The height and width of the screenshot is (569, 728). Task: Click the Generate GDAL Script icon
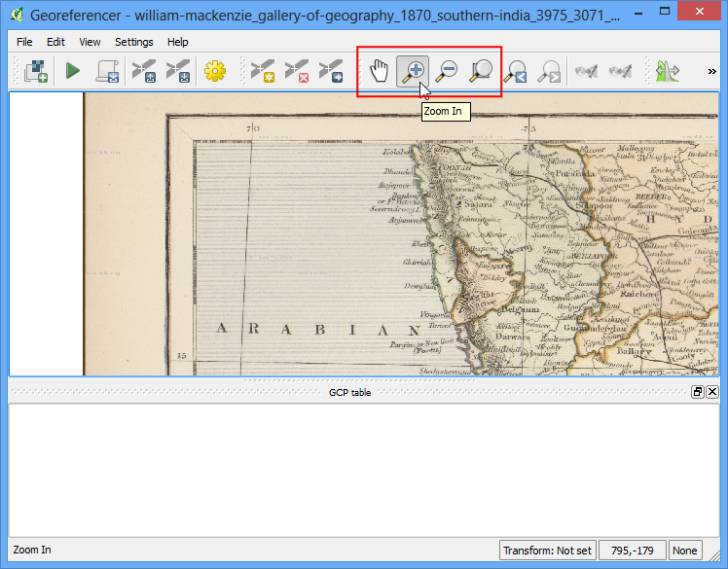pos(107,71)
